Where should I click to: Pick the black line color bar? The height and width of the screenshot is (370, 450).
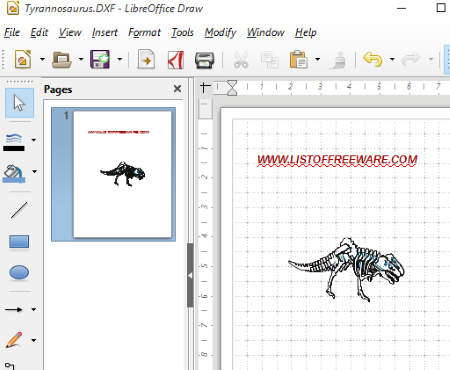point(14,149)
